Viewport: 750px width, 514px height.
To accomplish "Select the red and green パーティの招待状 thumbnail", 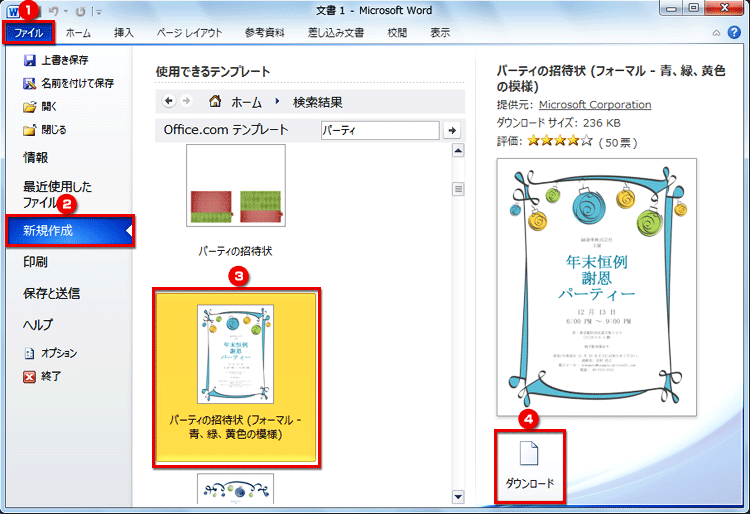I will point(236,186).
